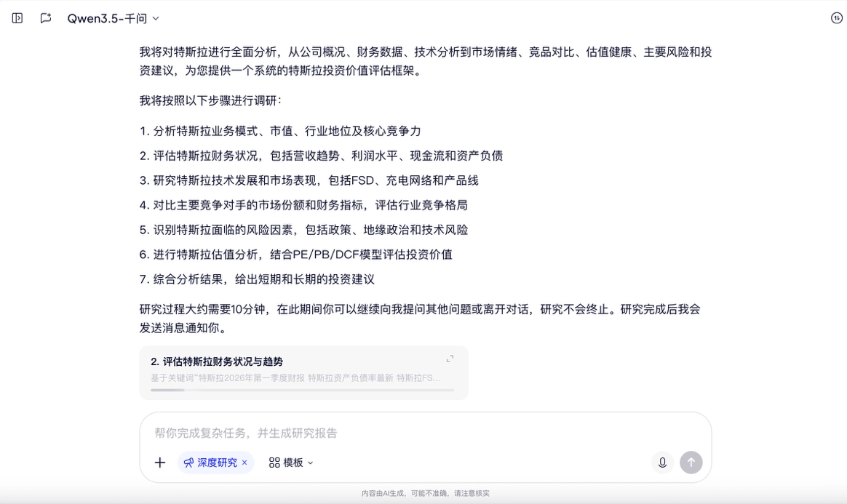Remove the 深度研究 tag with the × icon

(244, 463)
